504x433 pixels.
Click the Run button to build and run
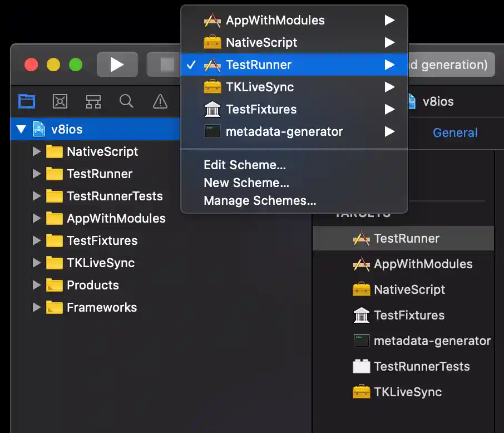(117, 64)
